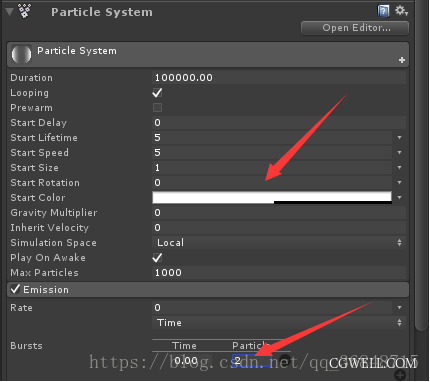Disable the Emission module checkbox
This screenshot has height=382, width=430.
[15, 289]
